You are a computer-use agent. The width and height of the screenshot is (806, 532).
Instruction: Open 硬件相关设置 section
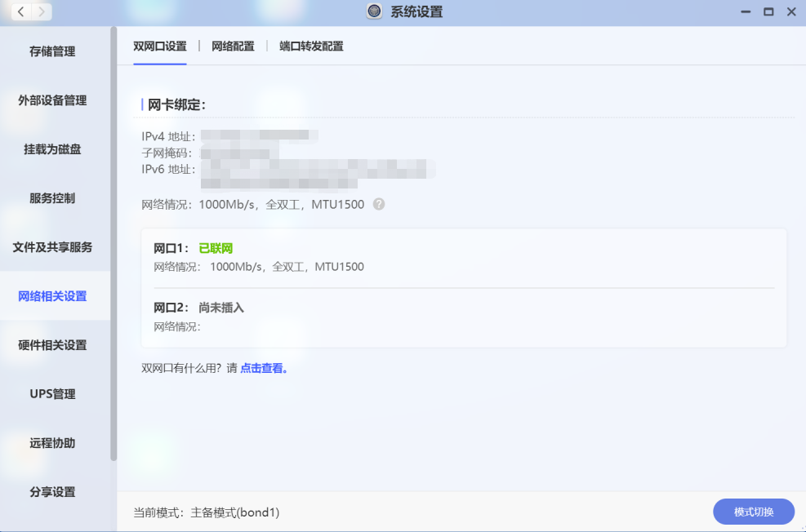click(x=52, y=345)
